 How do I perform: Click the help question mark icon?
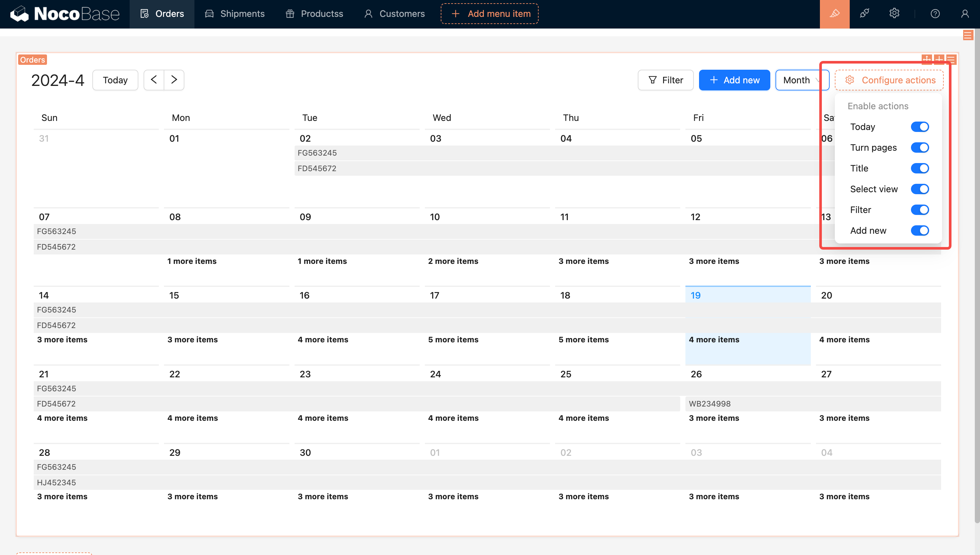click(x=935, y=14)
